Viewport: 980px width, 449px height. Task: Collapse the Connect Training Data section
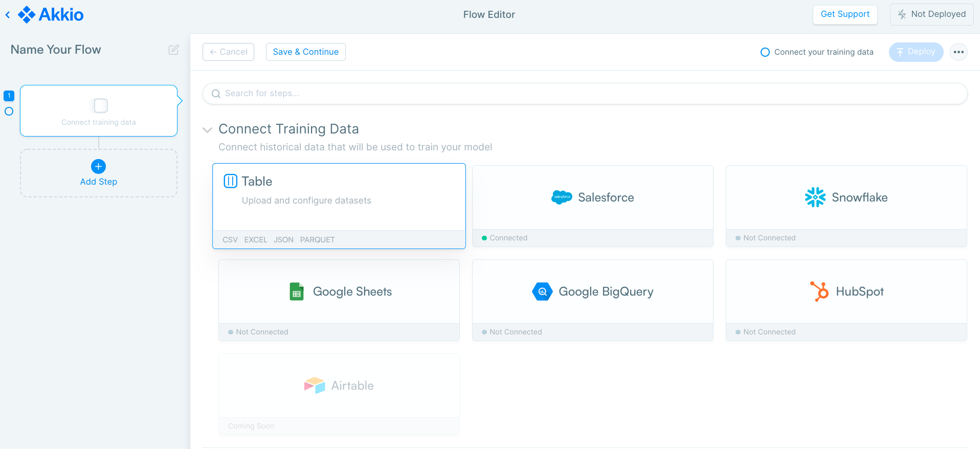(x=207, y=130)
